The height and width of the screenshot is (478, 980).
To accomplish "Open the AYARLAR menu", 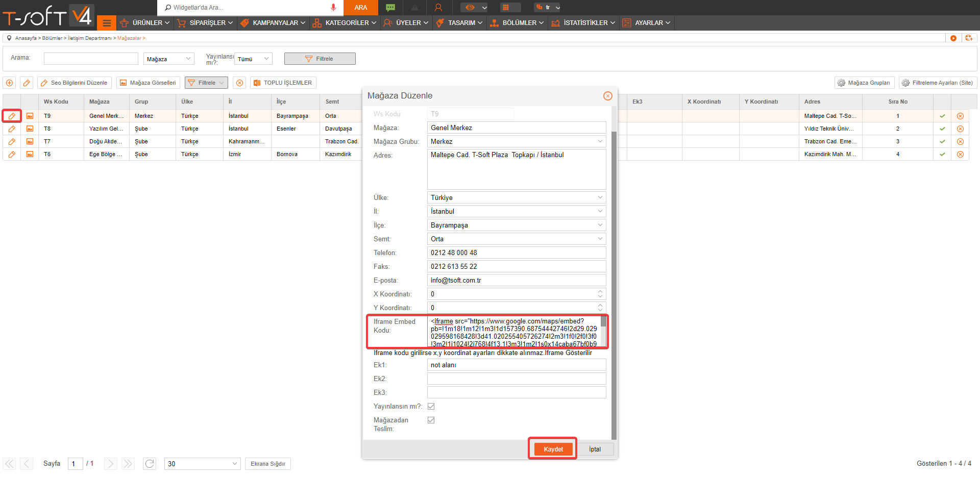I will [647, 23].
